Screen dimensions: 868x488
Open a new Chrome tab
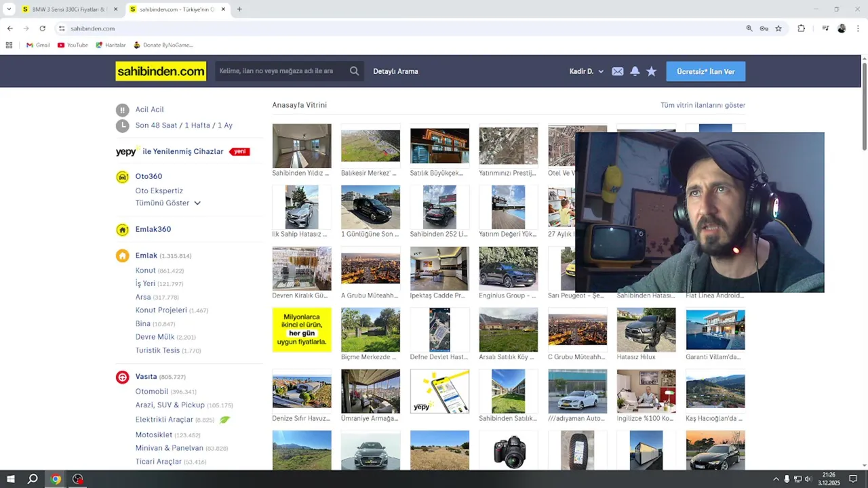(239, 9)
